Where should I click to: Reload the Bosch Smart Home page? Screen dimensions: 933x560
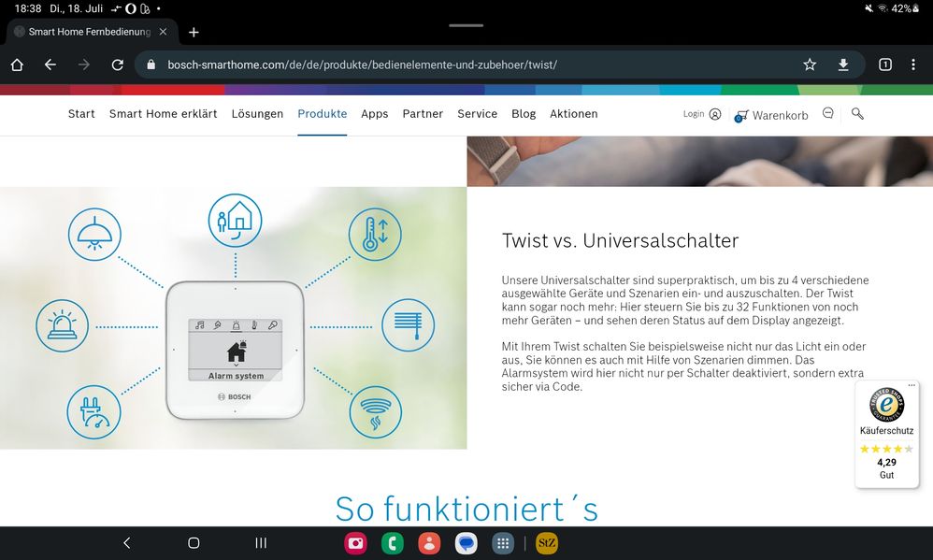tap(116, 65)
